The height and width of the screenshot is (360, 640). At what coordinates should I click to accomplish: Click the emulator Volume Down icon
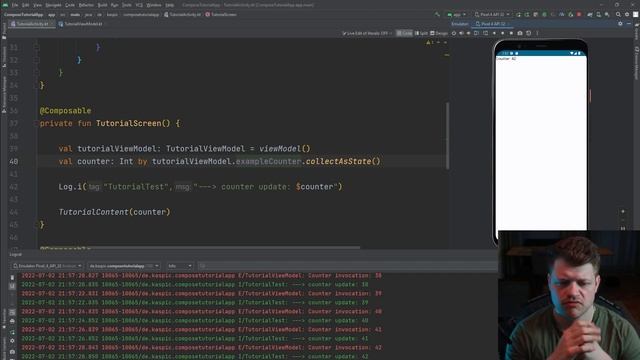tap(469, 33)
